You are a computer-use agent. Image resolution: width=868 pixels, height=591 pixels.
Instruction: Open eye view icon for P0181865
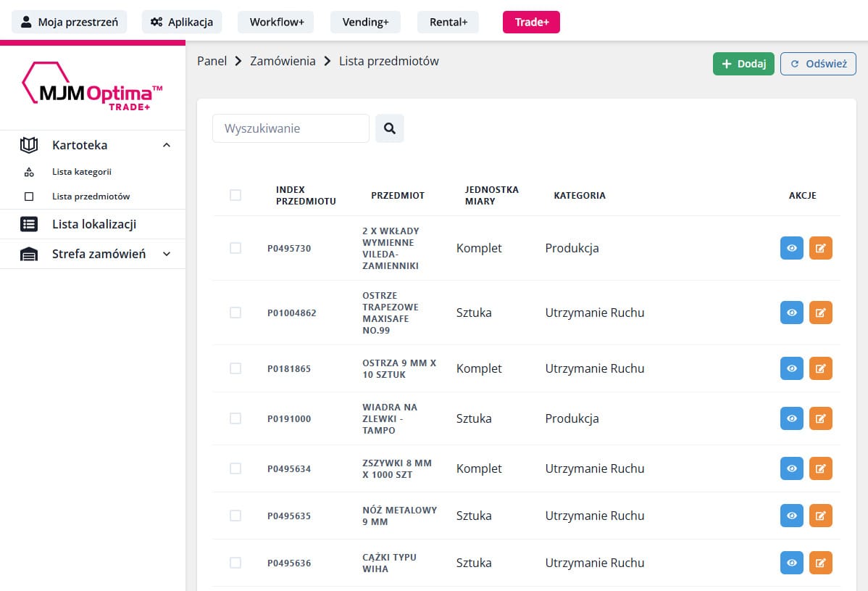(791, 368)
